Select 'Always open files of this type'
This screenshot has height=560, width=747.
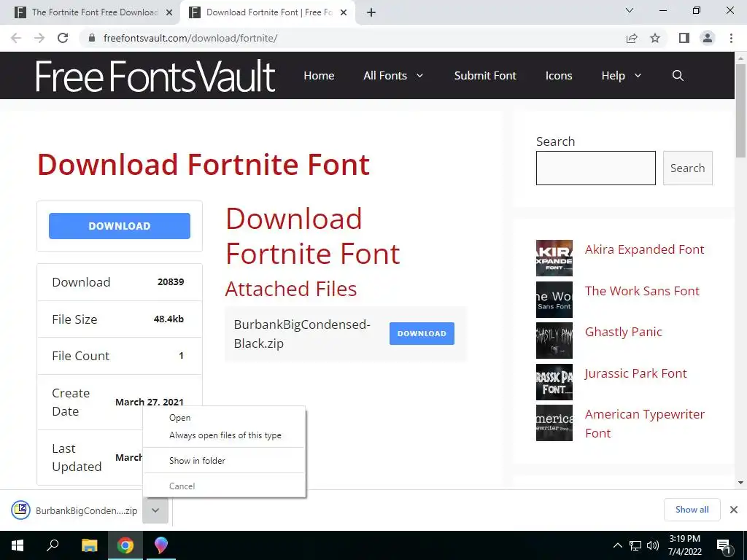(x=225, y=435)
